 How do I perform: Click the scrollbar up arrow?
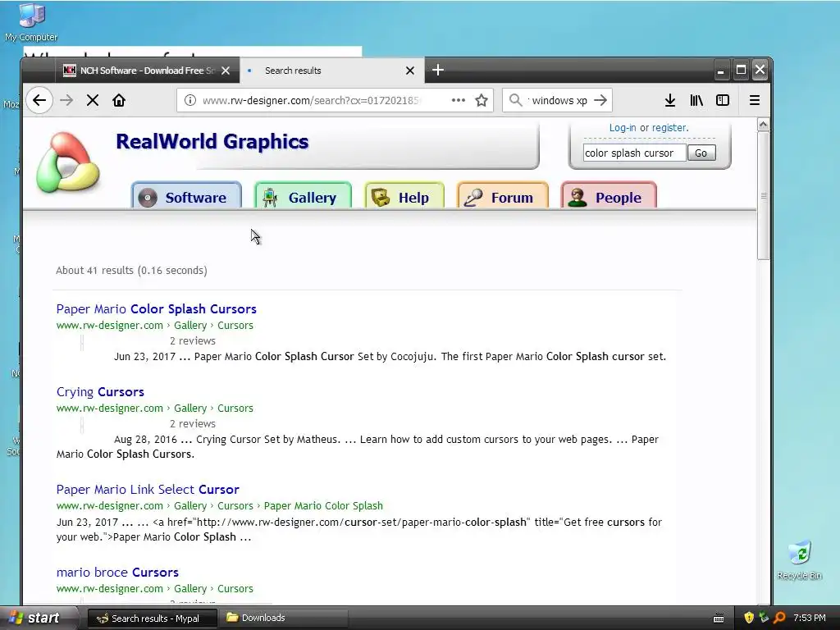pos(764,125)
